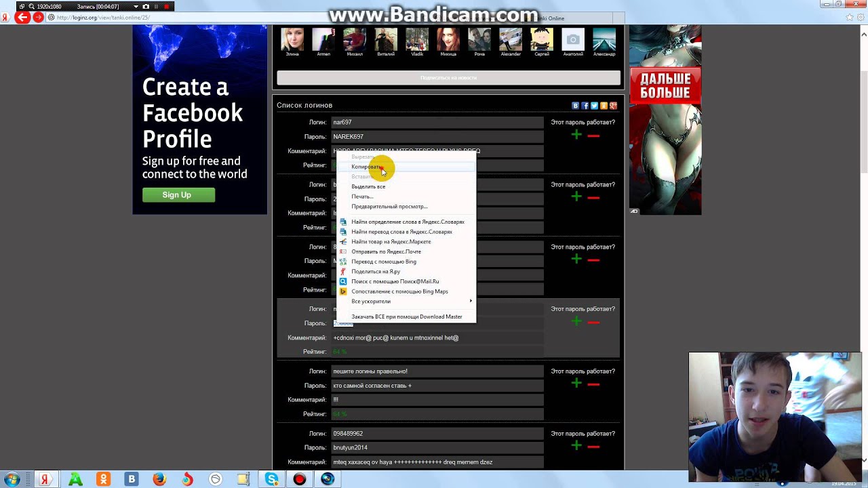Choose 'Выделить все' from context menu
Viewport: 868px width, 488px height.
(407, 186)
